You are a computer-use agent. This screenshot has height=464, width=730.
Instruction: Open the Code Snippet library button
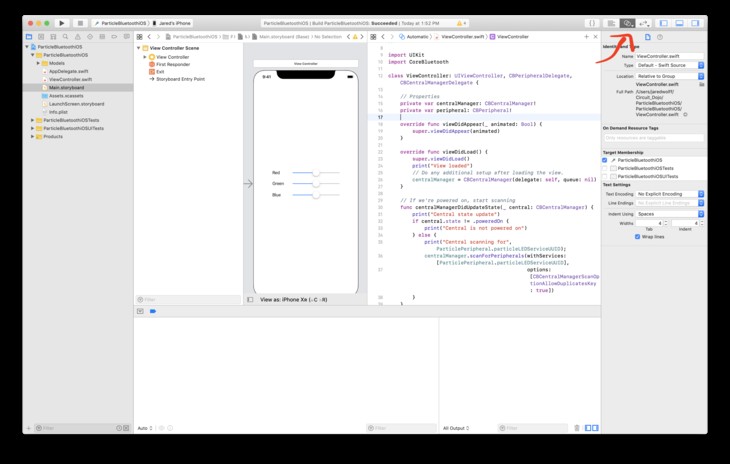click(592, 22)
